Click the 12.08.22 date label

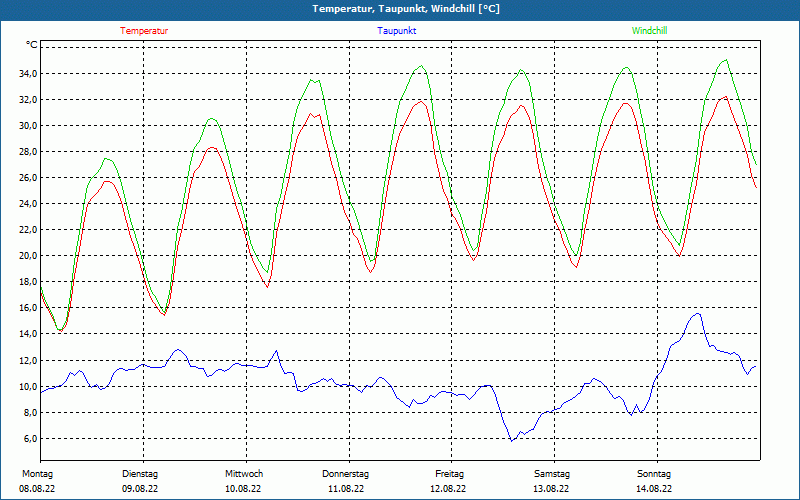point(449,489)
